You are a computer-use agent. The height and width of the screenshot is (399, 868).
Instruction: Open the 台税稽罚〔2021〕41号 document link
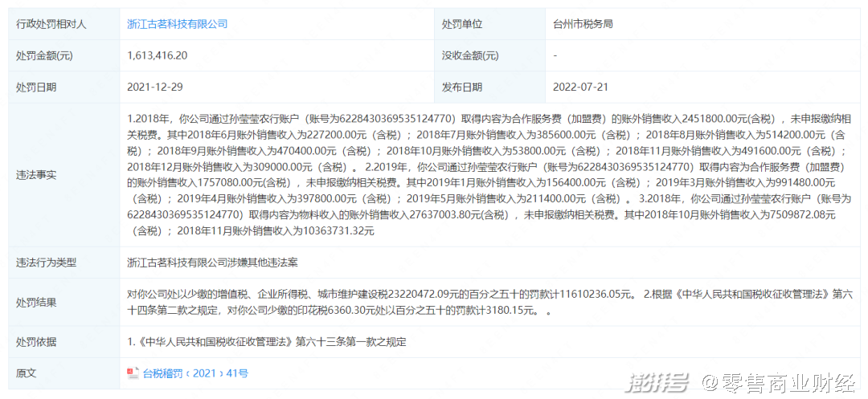pos(195,373)
